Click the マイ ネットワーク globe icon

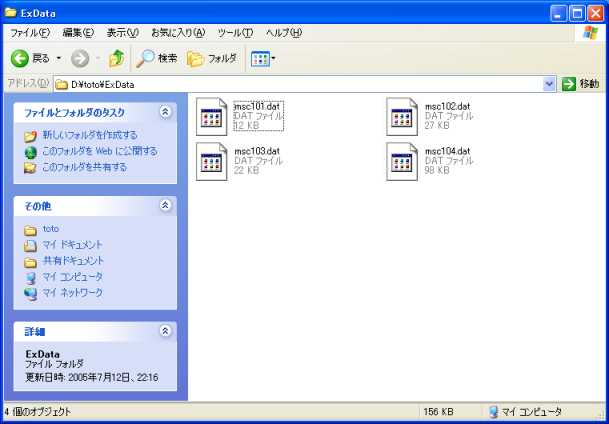point(30,294)
